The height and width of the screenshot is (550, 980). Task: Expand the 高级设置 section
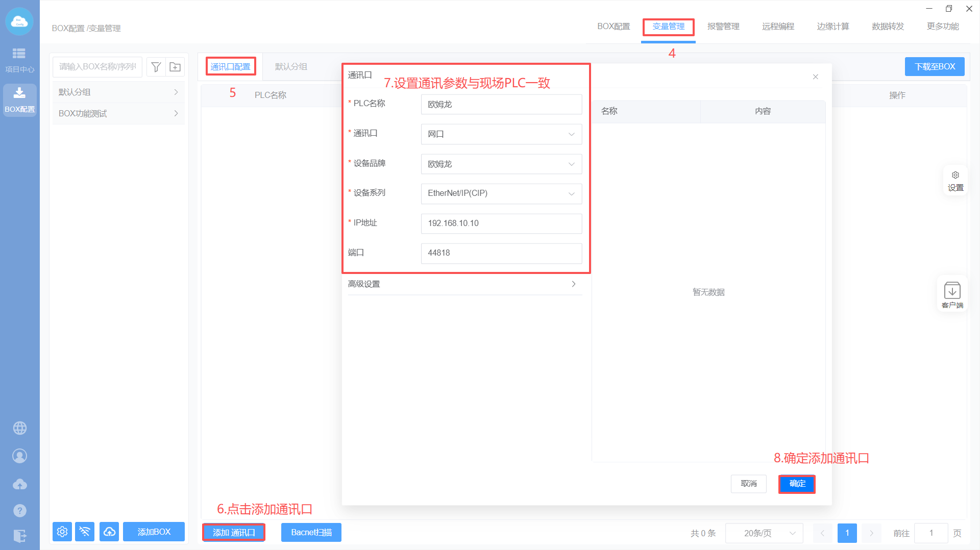coord(464,284)
